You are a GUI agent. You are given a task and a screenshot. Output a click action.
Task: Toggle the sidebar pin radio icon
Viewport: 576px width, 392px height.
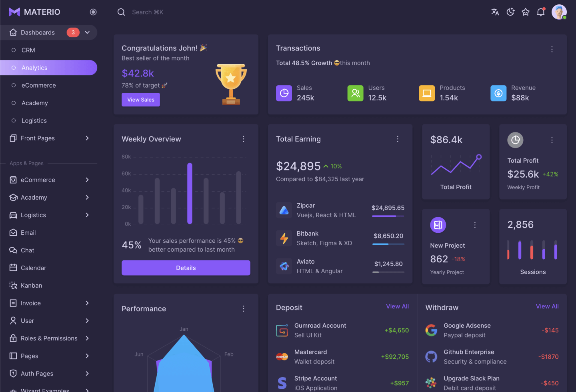click(x=93, y=12)
